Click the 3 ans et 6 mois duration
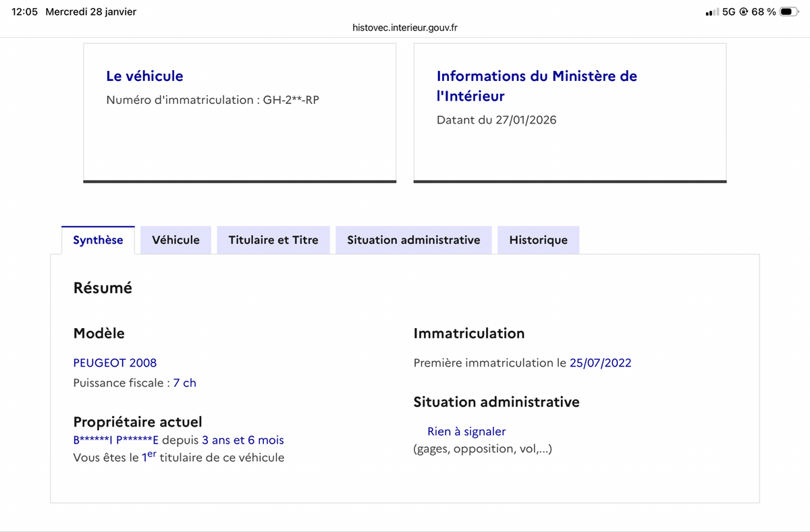Screen dimensions: 810x532 point(242,440)
